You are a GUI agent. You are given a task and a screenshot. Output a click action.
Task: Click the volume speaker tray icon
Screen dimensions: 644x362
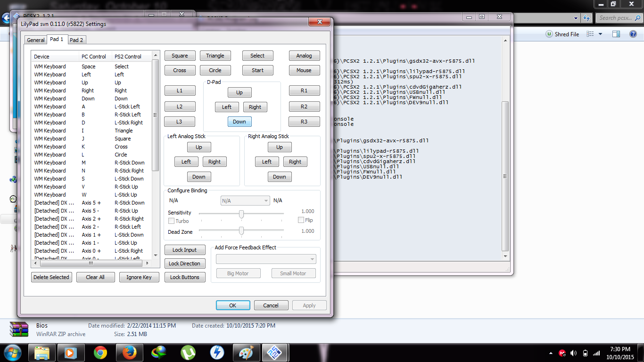[573, 353]
